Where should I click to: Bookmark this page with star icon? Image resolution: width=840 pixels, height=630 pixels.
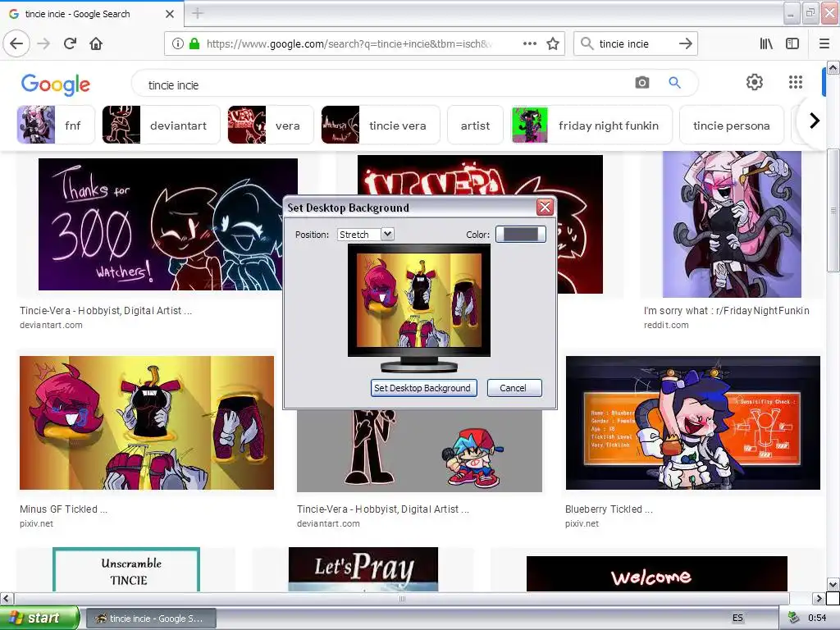point(553,43)
